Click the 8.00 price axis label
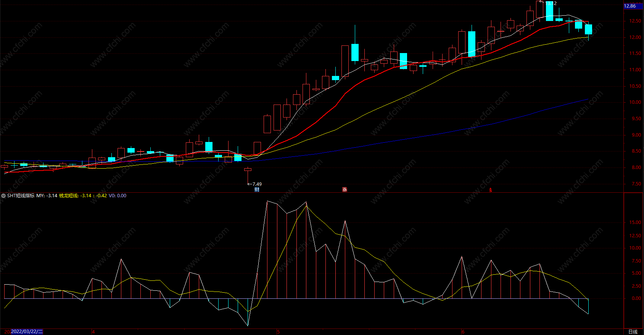Viewport: 644px width, 335px height. click(636, 167)
